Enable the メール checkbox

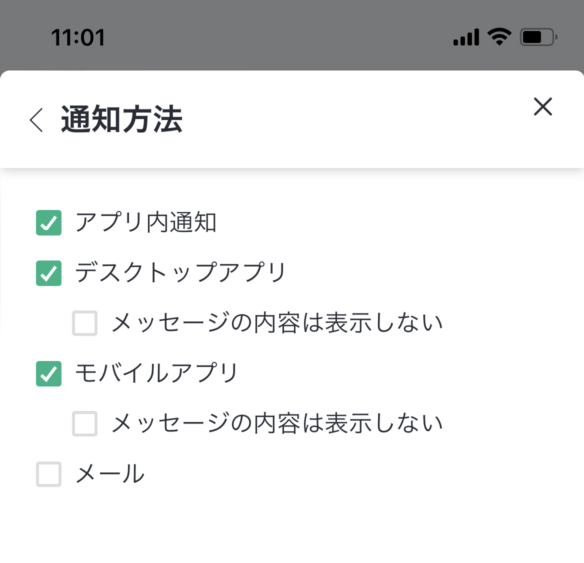tap(48, 474)
